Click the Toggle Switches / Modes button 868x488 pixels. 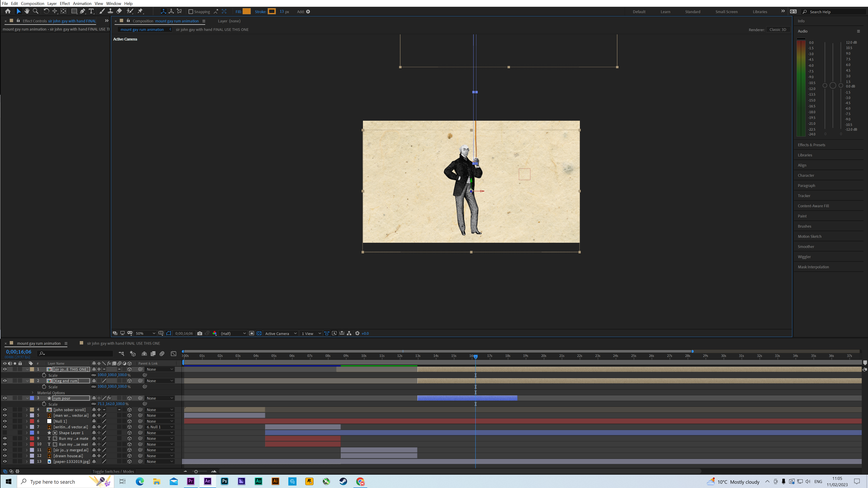113,471
